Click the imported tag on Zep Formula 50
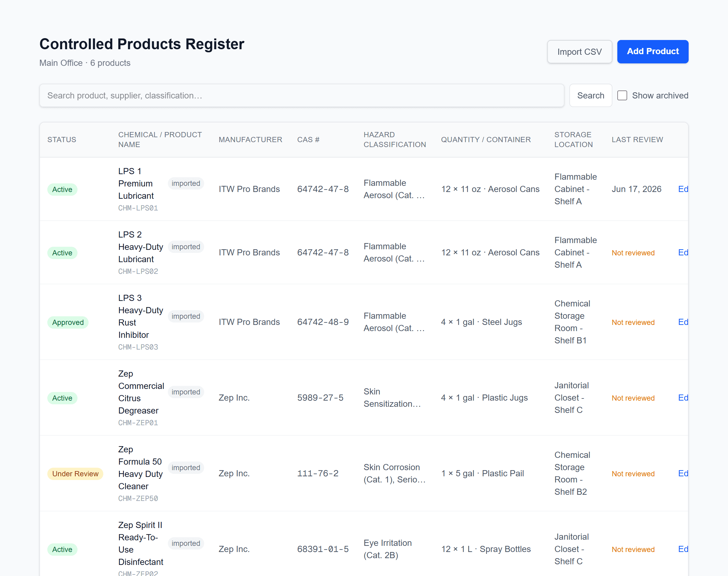Viewport: 728px width, 576px height. (186, 468)
